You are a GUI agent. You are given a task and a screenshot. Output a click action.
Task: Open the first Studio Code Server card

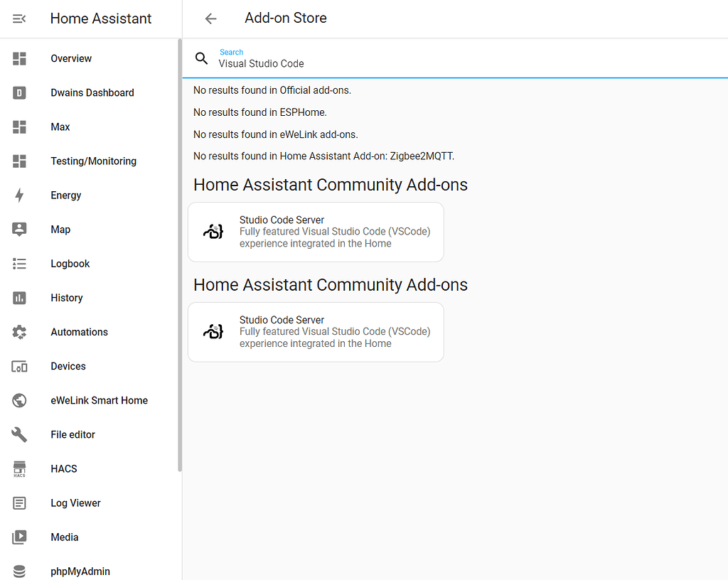pos(316,232)
